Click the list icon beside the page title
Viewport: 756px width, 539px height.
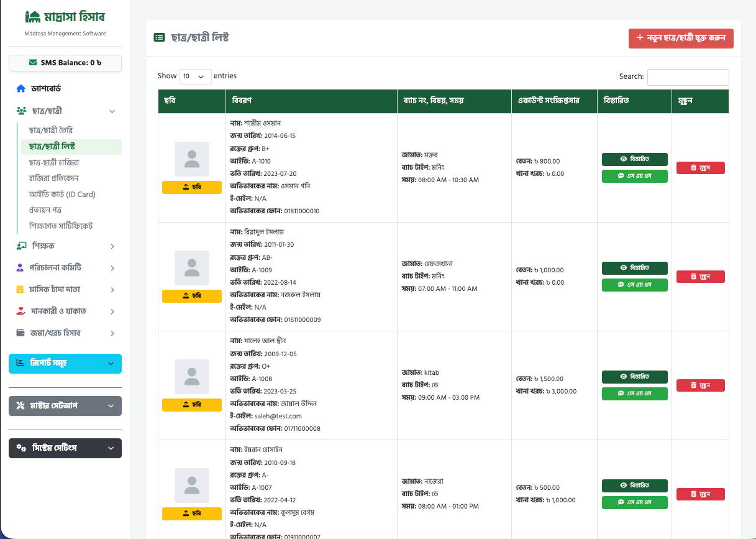(160, 37)
